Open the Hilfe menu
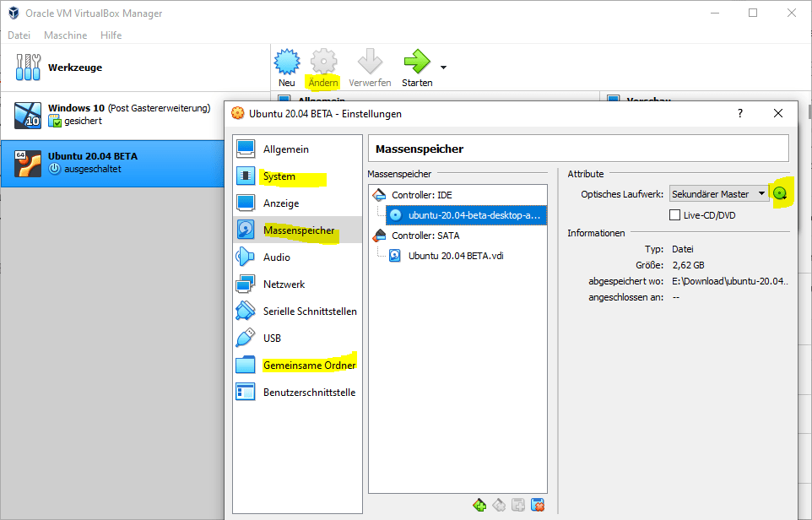The image size is (812, 520). (x=111, y=35)
